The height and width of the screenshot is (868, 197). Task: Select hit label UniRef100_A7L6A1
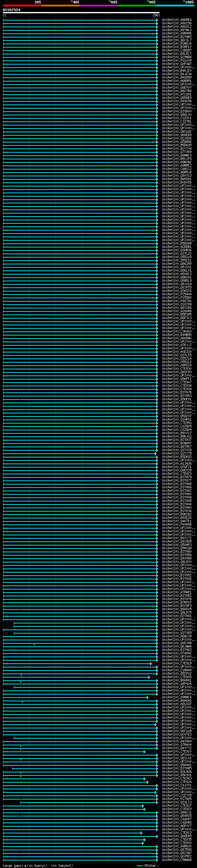177,94
